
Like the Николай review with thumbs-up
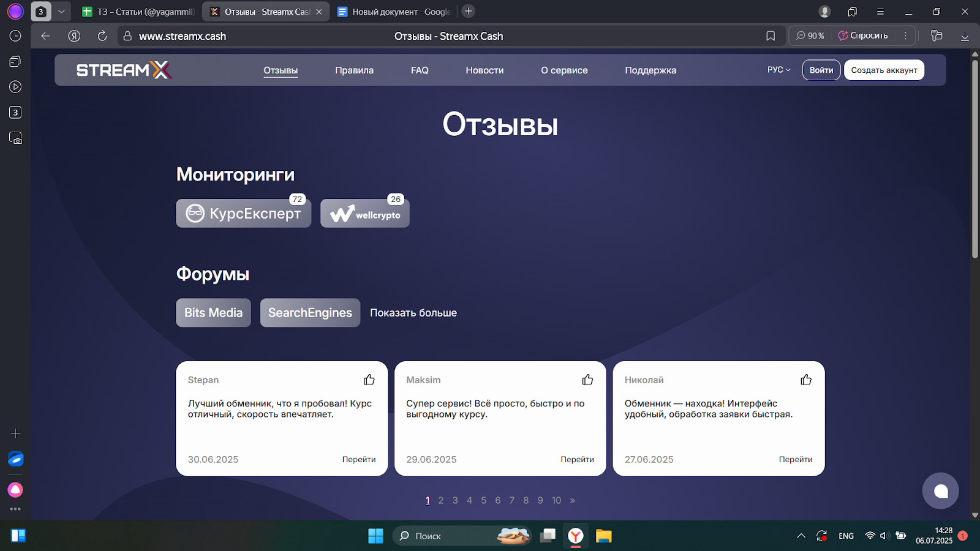tap(806, 380)
